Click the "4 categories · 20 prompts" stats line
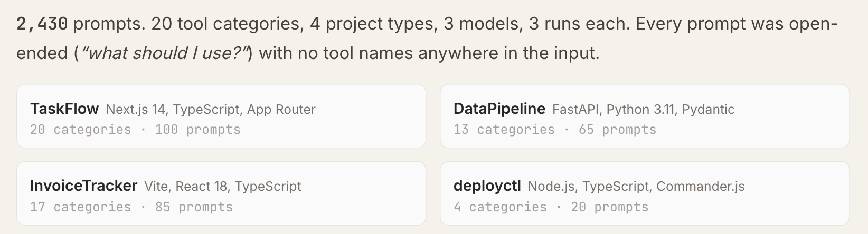Viewport: 868px width, 234px height. tap(551, 207)
